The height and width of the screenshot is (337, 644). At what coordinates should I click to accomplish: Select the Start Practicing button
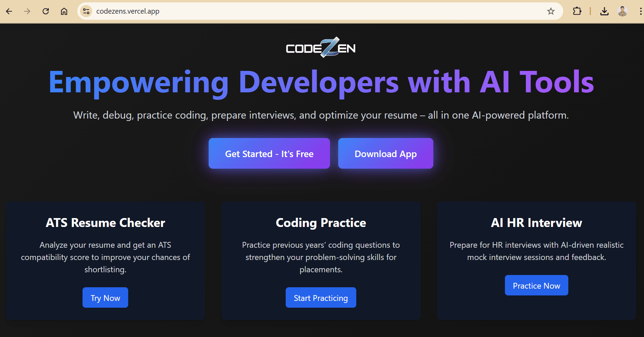pos(321,298)
